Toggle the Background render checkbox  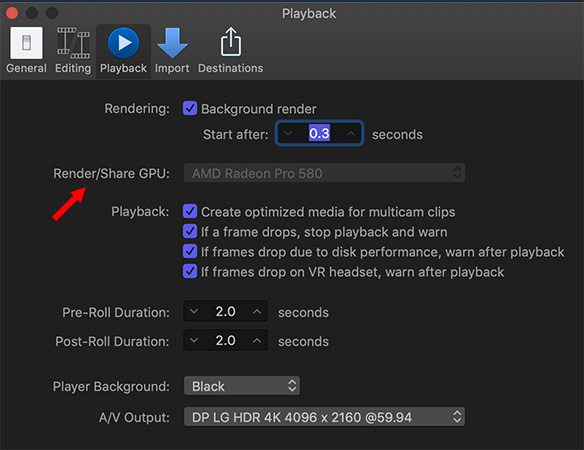point(190,108)
